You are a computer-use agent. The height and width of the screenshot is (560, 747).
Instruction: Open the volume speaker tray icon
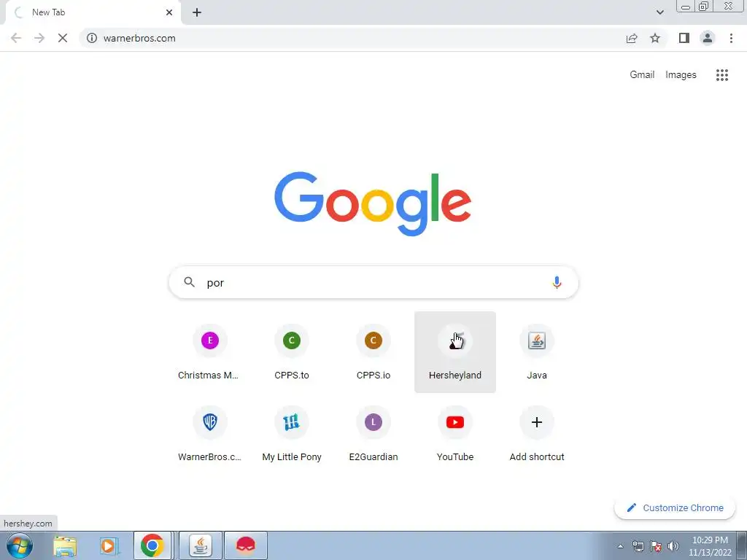click(673, 546)
